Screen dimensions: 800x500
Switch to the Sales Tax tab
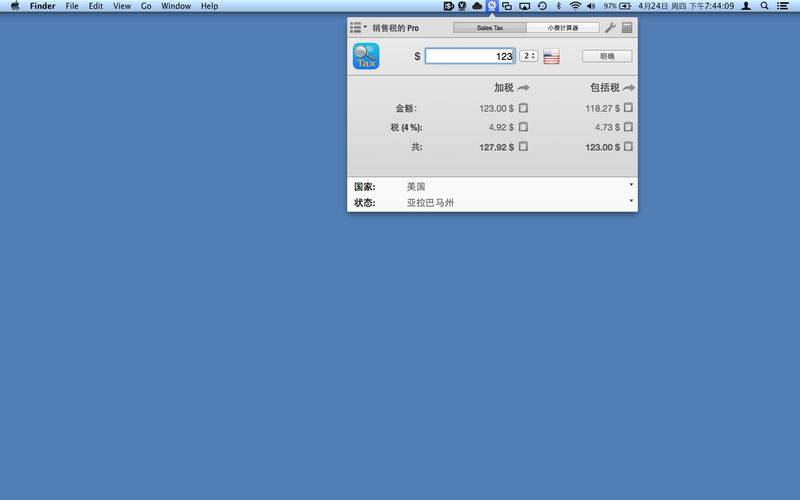tap(490, 28)
